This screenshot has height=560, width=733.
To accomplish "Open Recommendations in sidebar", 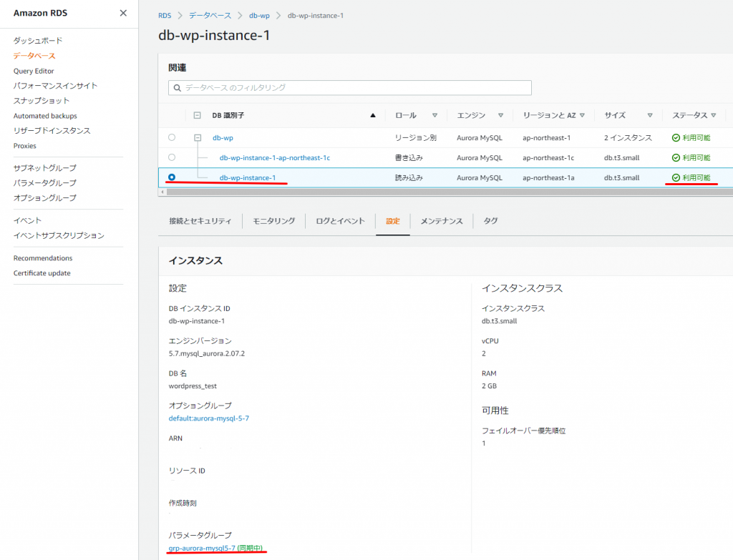I will [x=42, y=257].
